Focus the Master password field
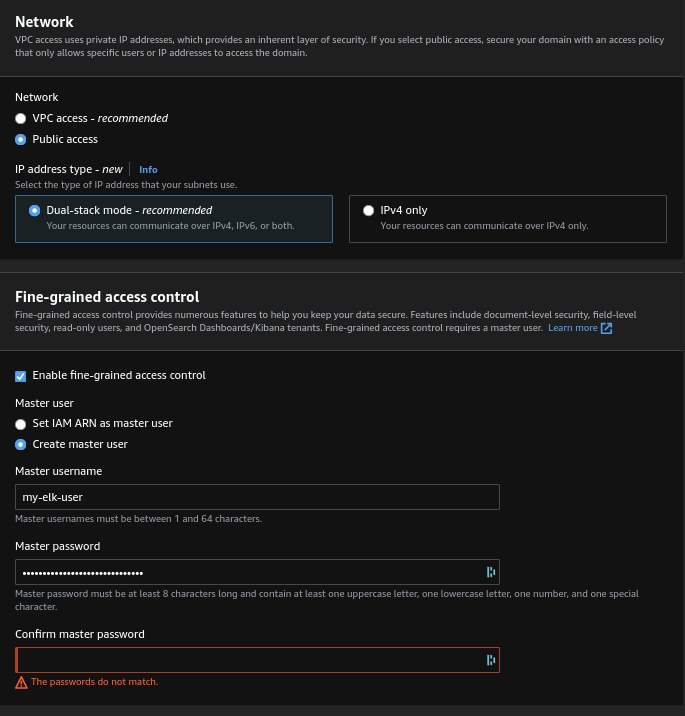 (x=248, y=572)
